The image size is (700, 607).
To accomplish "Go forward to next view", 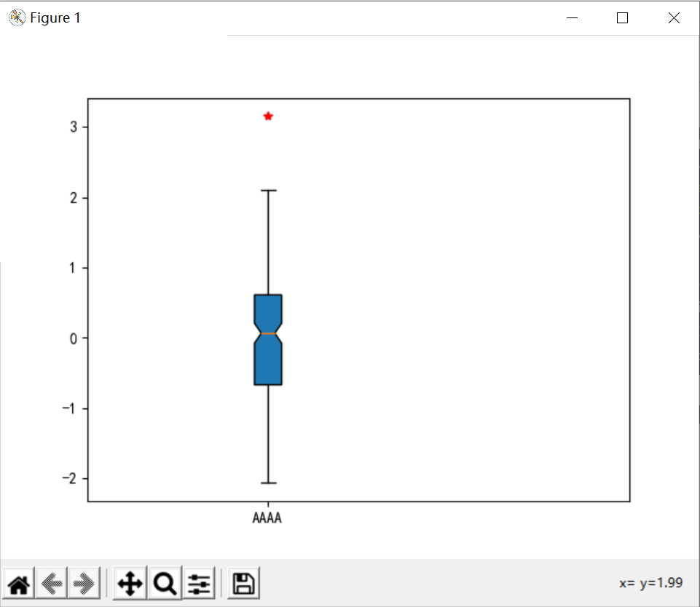I will pyautogui.click(x=82, y=582).
